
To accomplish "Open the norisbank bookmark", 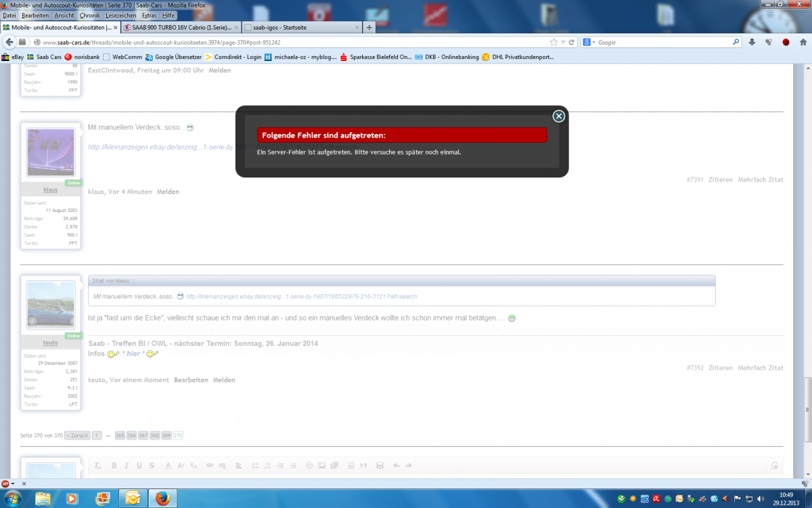I will pos(82,58).
